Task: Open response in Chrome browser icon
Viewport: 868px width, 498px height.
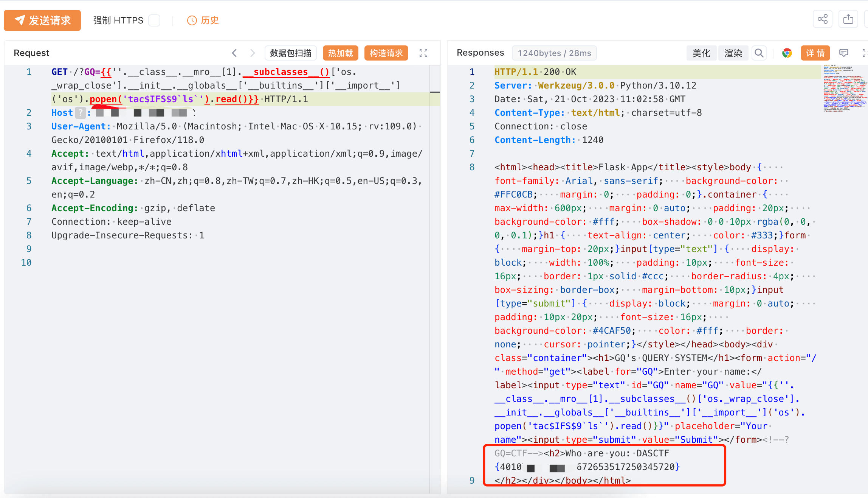Action: [787, 53]
